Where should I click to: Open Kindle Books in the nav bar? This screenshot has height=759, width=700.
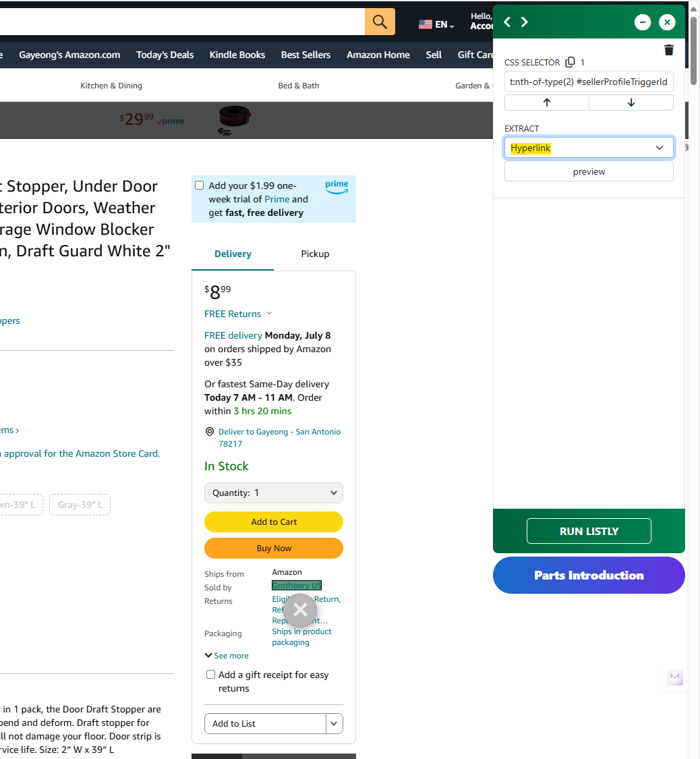click(237, 55)
